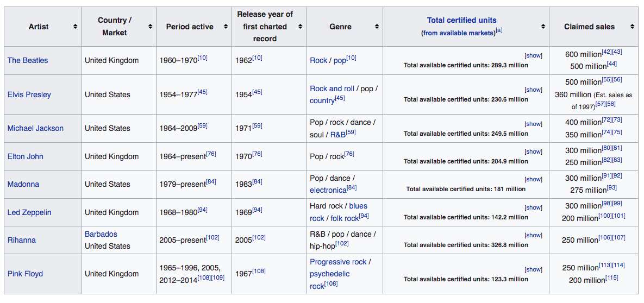Sort the Genre column using arrows
Screen dimensions: 644x303
click(377, 27)
